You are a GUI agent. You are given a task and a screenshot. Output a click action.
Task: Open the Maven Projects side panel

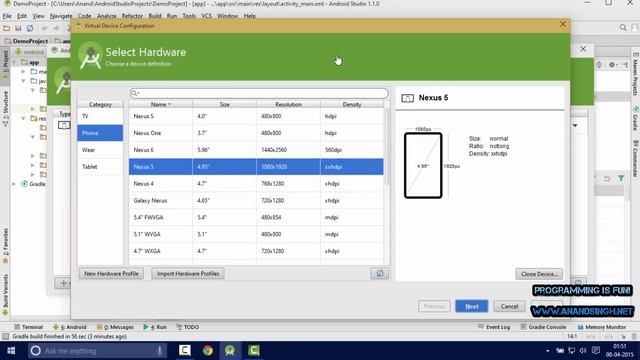[636, 74]
